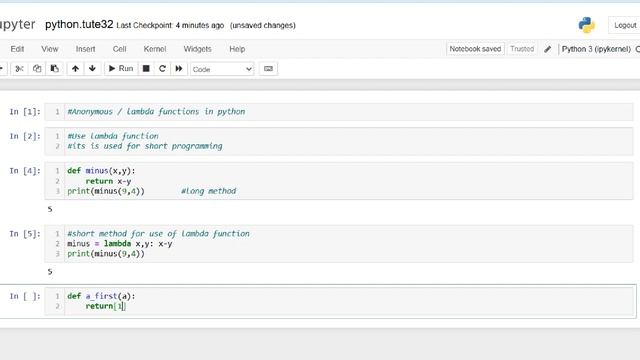640x360 pixels.
Task: Click the Python logo icon
Action: pyautogui.click(x=587, y=25)
